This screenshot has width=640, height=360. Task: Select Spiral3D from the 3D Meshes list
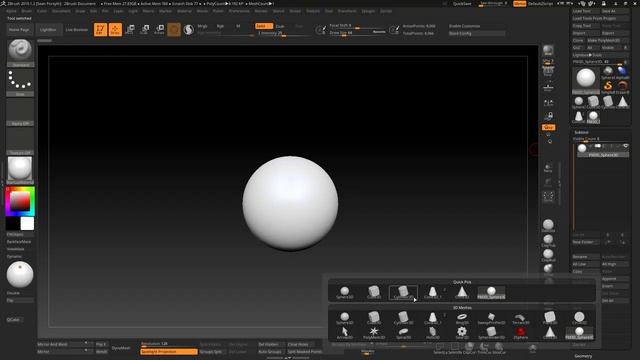pos(403,333)
